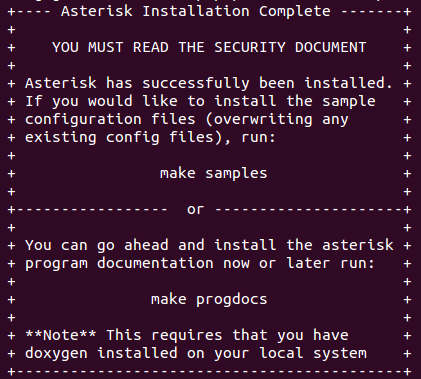Screen dimensions: 421x379
Task: Click 'program documentation now or later run:' line
Action: (x=200, y=264)
